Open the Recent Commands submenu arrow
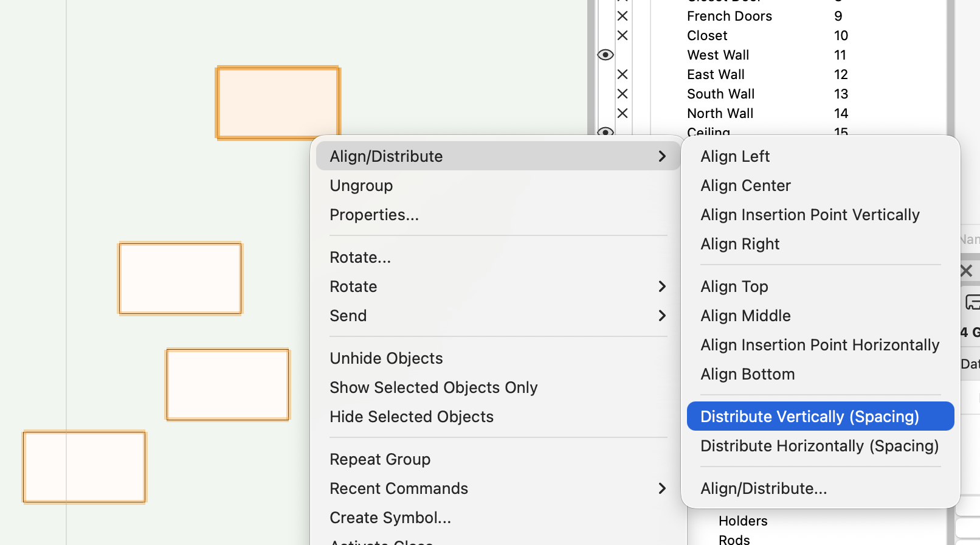 [x=662, y=488]
